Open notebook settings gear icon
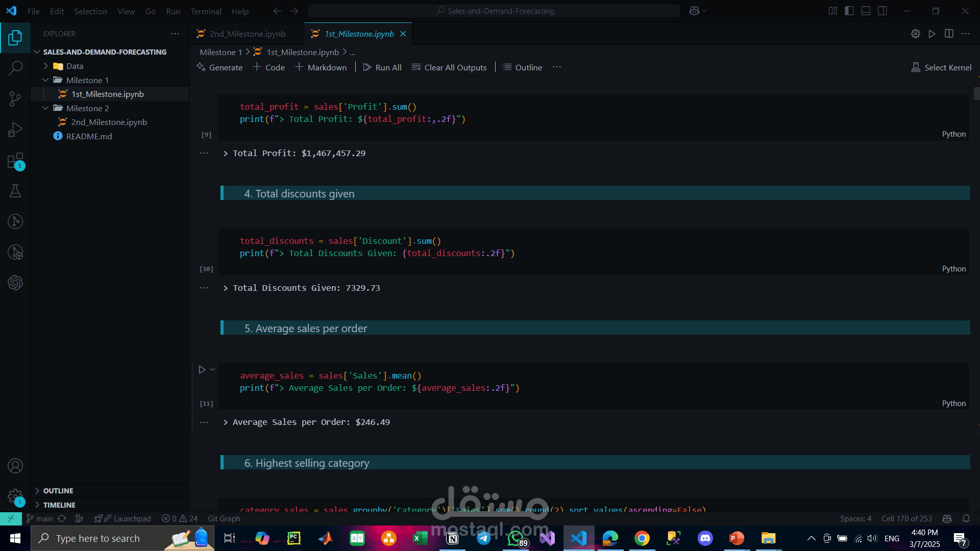The width and height of the screenshot is (980, 551). point(916,34)
